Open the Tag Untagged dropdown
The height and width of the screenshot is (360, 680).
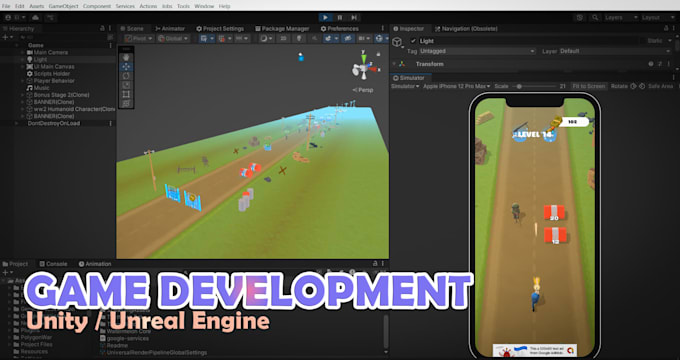click(x=477, y=51)
